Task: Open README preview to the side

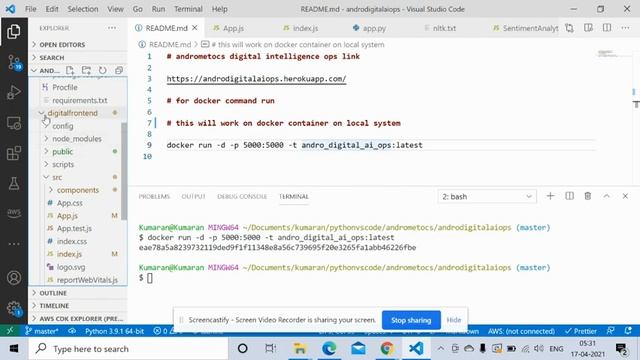Action: tap(588, 28)
